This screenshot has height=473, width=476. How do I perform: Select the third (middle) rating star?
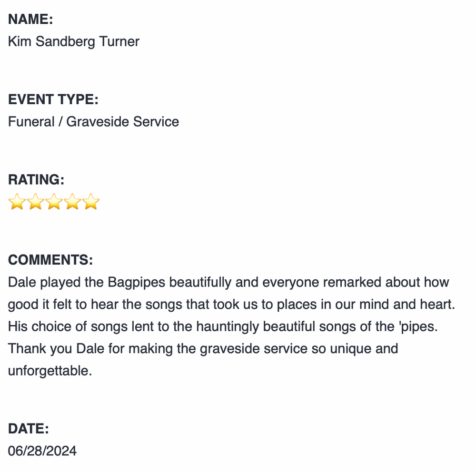[x=54, y=202]
